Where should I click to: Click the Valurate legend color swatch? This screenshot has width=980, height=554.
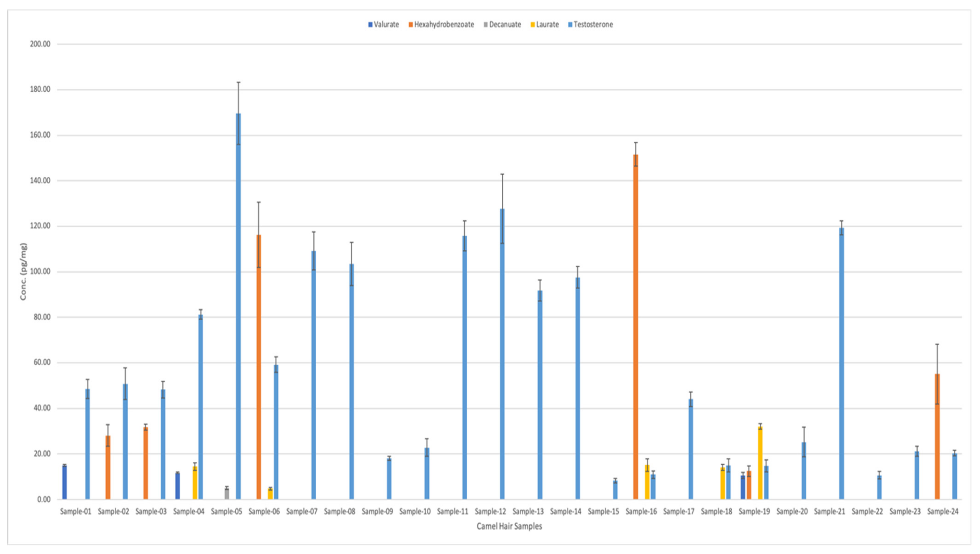(370, 25)
